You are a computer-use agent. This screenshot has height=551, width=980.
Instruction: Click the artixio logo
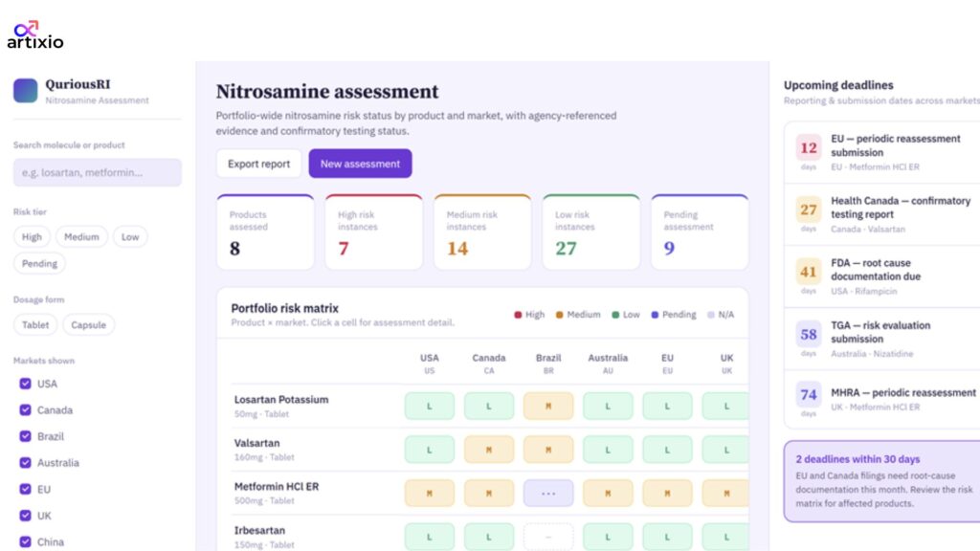(x=35, y=35)
